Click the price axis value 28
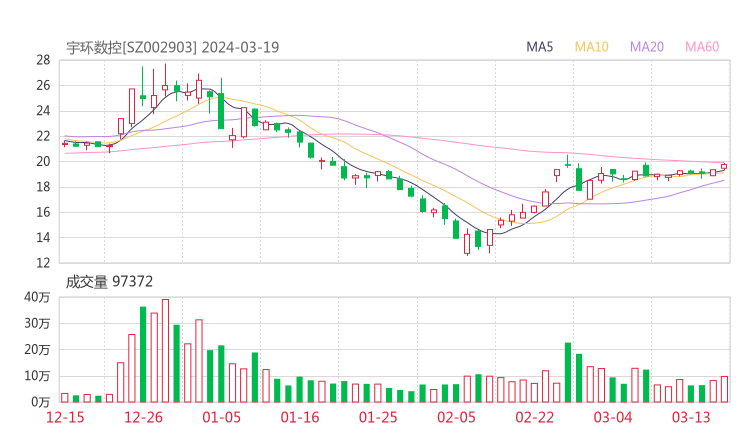This screenshot has height=440, width=740. click(x=43, y=60)
